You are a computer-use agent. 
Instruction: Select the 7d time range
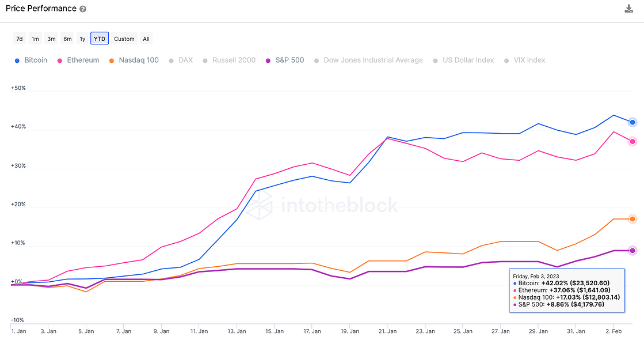[x=20, y=39]
